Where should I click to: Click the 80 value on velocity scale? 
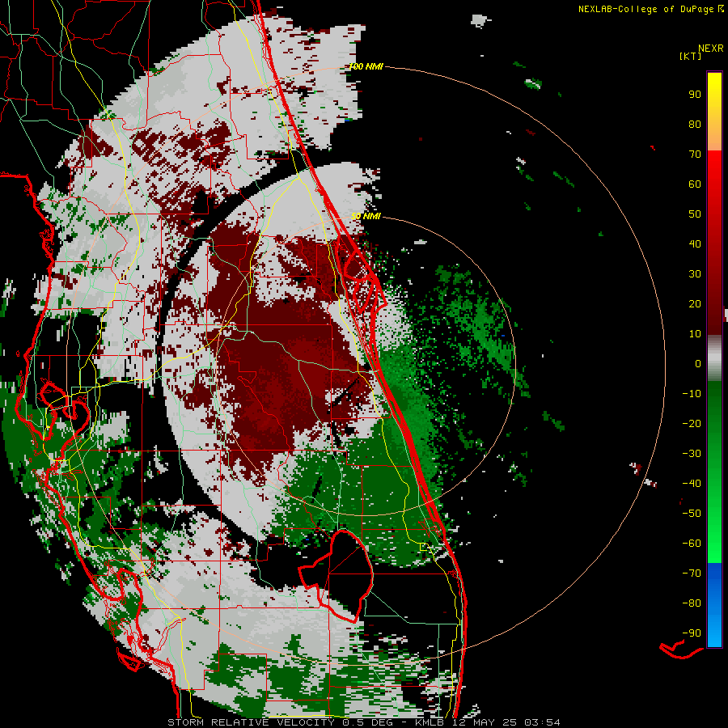pyautogui.click(x=695, y=124)
